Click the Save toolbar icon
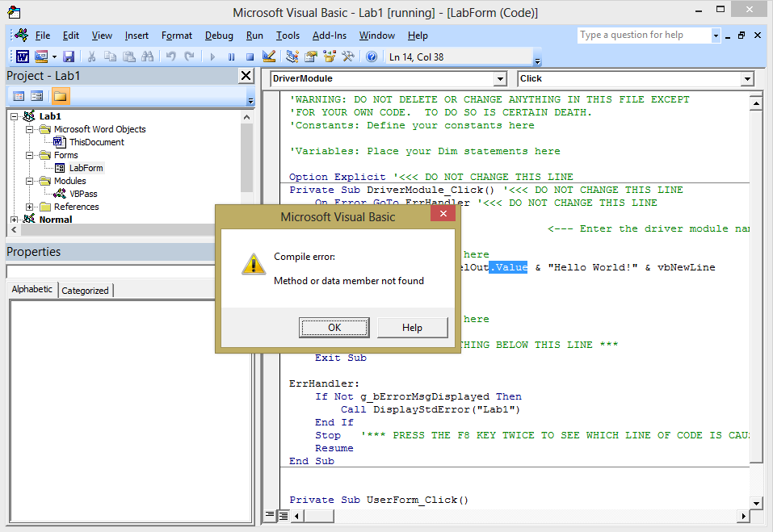773x532 pixels. pos(69,57)
